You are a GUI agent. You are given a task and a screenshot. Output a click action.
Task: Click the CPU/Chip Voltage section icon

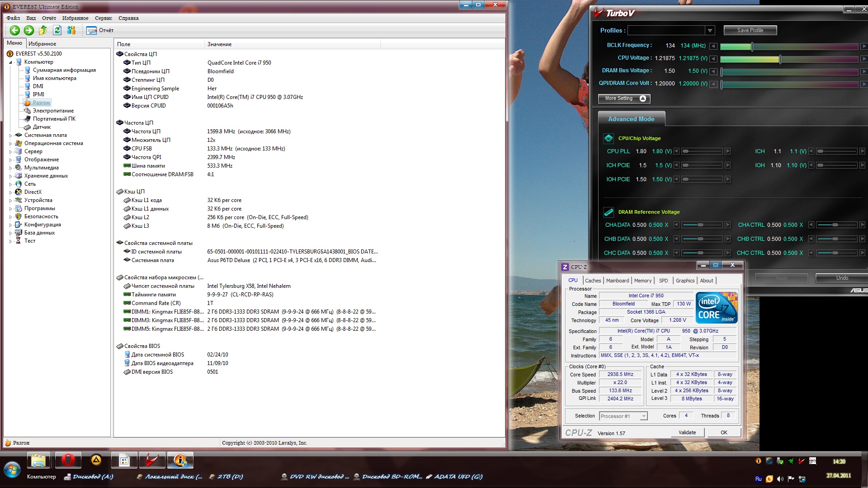(609, 138)
